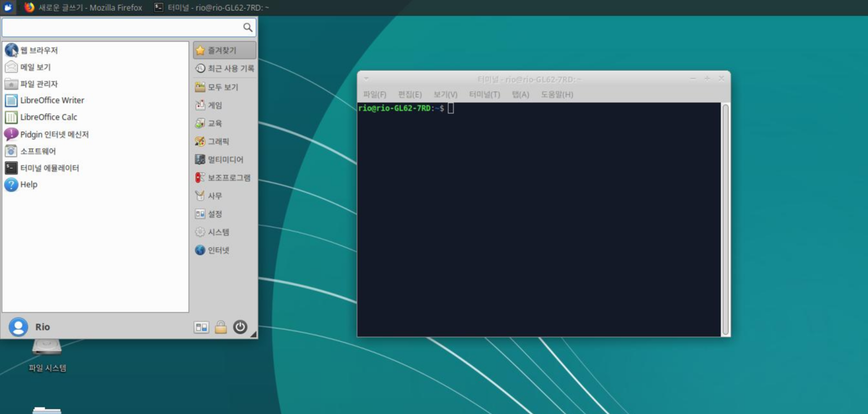The image size is (868, 414).
Task: Click the Pidgin messenger icon
Action: 11,134
